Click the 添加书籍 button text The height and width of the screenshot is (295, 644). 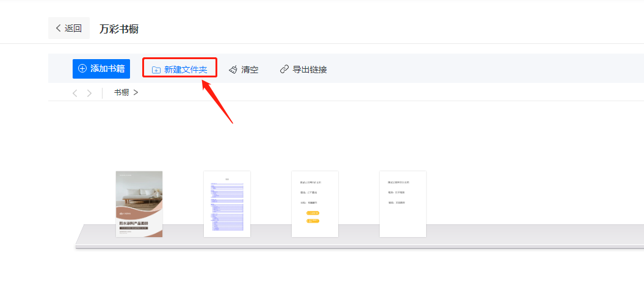point(108,69)
